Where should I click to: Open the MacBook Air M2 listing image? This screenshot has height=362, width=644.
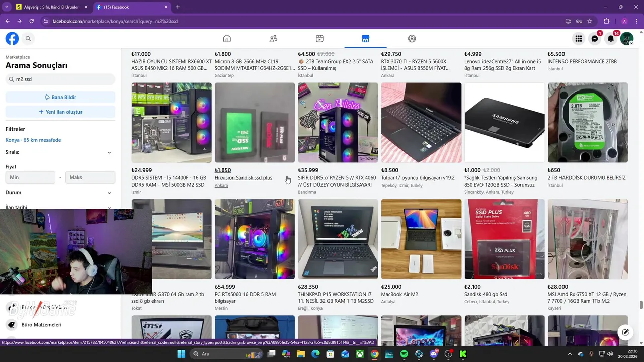421,239
